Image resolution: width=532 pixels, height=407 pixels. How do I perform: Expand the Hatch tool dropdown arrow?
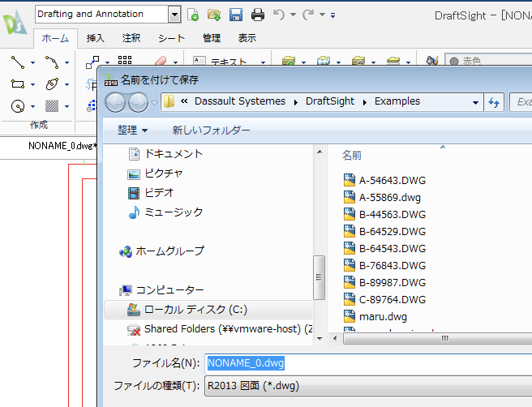pos(66,106)
